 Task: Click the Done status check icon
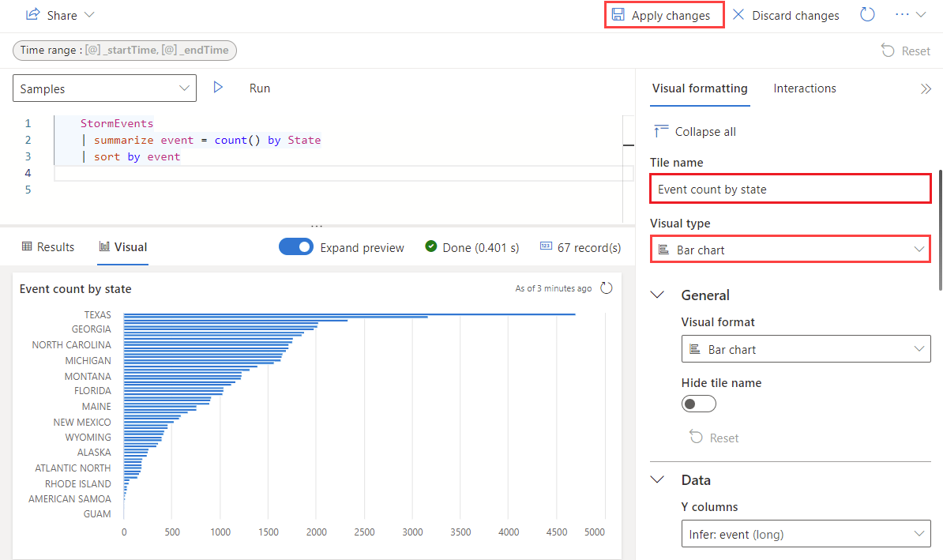pos(430,246)
